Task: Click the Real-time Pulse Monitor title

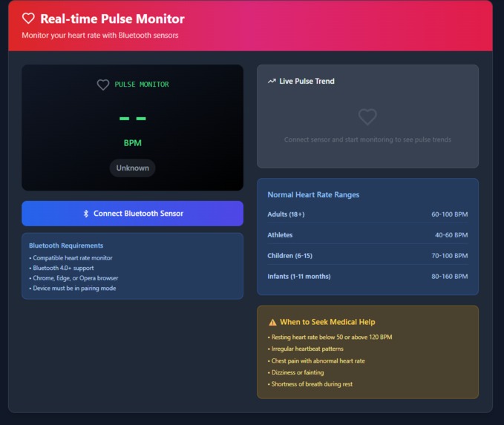Action: click(112, 19)
